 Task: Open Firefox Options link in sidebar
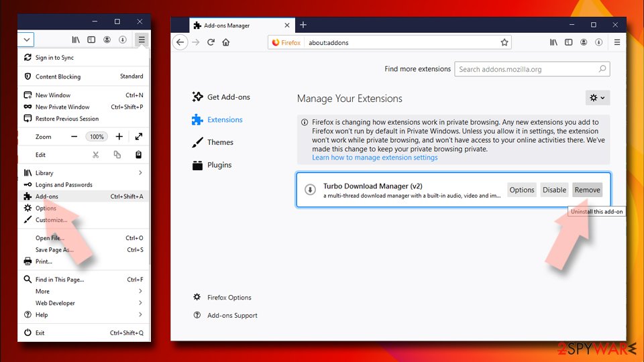pos(222,297)
